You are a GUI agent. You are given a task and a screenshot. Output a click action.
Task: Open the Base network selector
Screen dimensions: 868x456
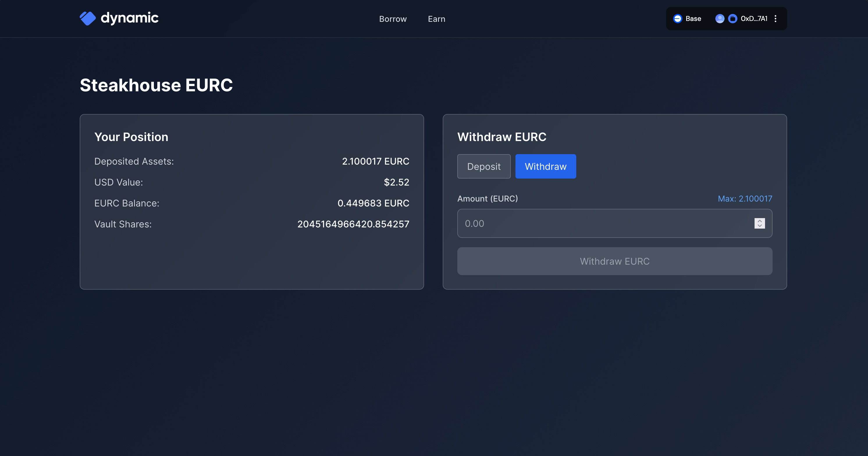coord(687,19)
